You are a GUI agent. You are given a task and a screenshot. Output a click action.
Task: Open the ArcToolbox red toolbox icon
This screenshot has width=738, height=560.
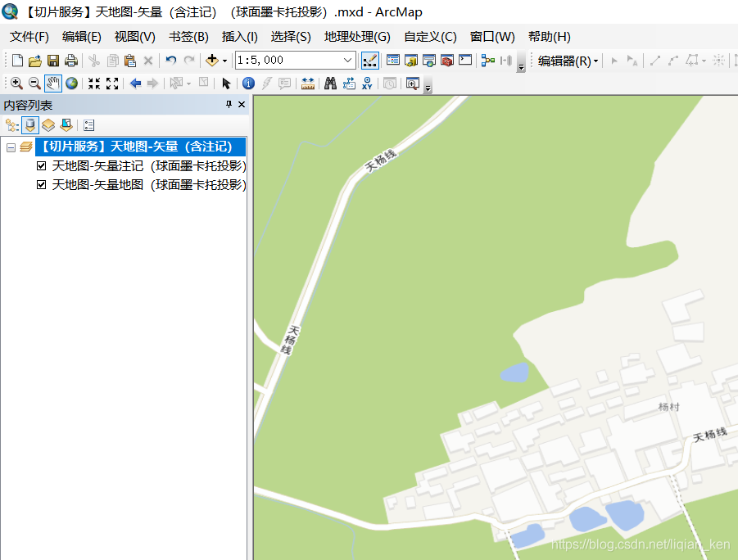coord(447,61)
